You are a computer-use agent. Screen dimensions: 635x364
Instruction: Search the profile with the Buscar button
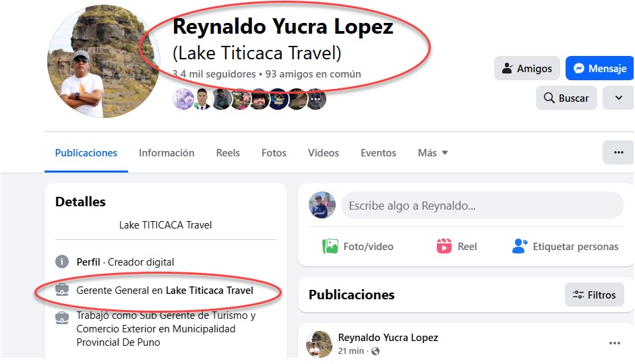point(566,98)
